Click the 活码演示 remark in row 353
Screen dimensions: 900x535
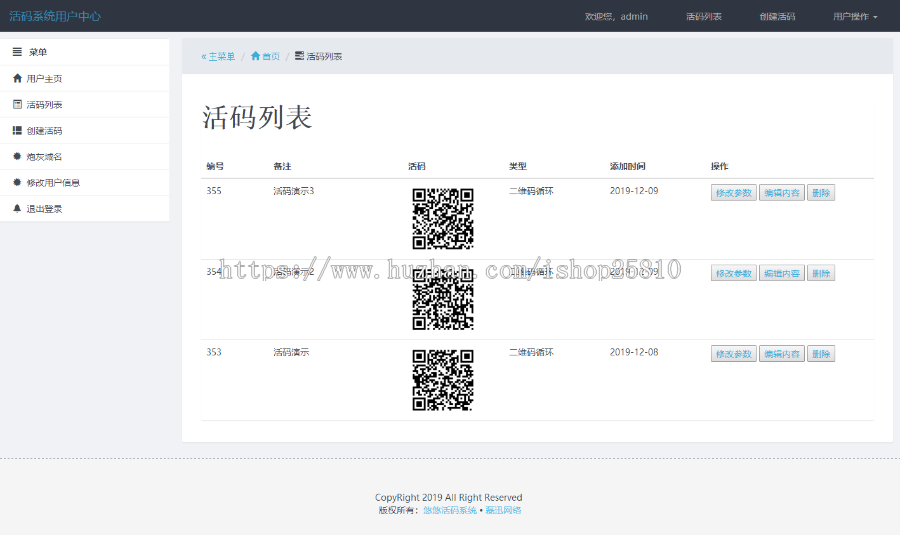(291, 352)
